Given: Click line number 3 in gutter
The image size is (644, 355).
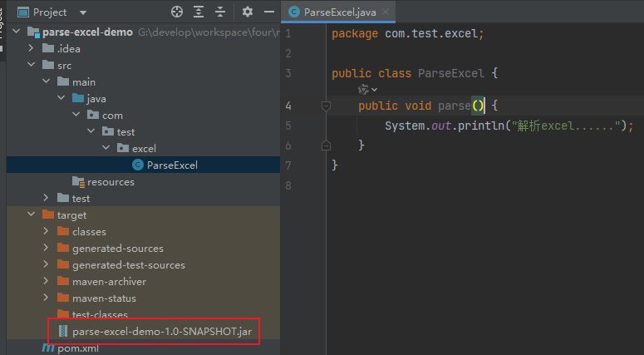Looking at the screenshot, I should (x=288, y=73).
